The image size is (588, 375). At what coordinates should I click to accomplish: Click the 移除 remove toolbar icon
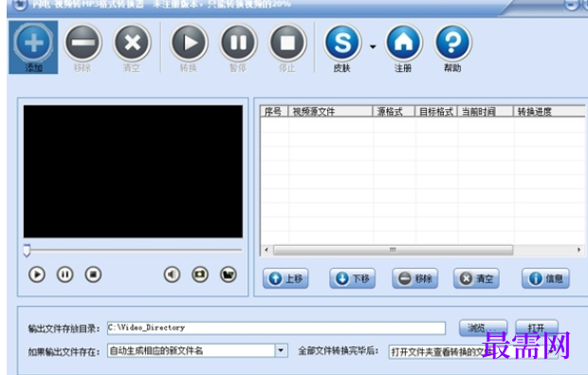point(83,47)
